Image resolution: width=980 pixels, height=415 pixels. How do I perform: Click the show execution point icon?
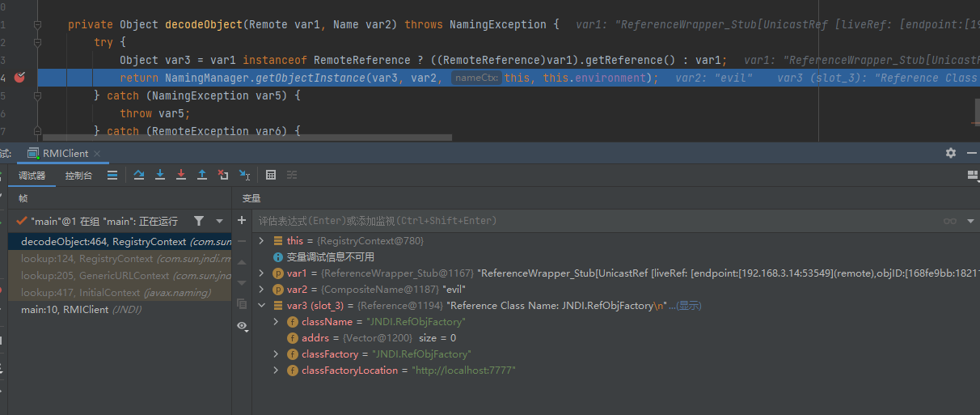tap(112, 175)
